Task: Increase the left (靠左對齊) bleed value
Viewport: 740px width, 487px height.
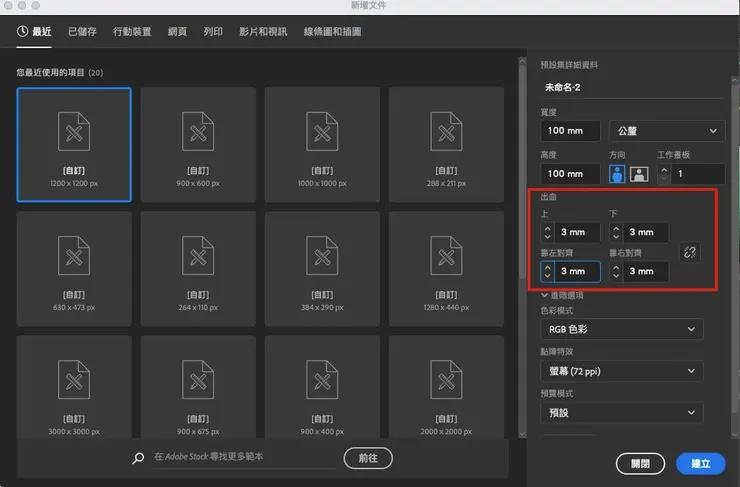Action: 547,267
